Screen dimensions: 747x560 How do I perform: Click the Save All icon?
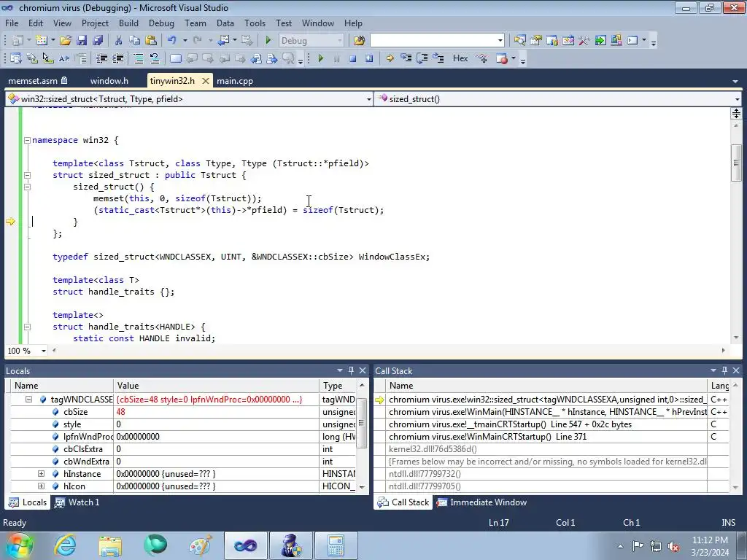pyautogui.click(x=98, y=41)
